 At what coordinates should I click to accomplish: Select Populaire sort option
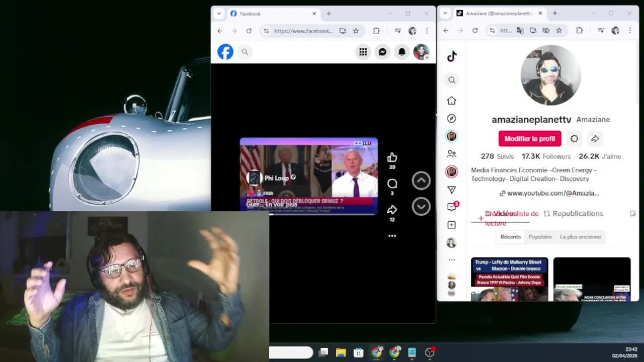(540, 237)
